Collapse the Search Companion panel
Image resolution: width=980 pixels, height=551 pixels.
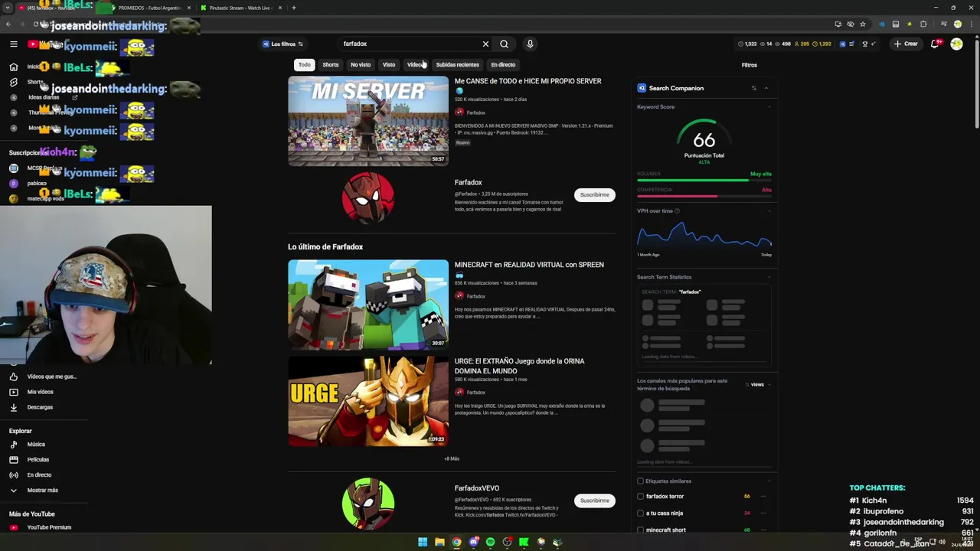click(x=766, y=89)
